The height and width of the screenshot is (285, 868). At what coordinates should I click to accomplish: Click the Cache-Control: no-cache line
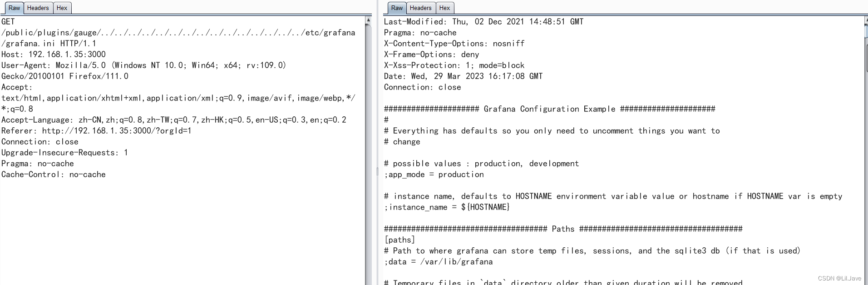coord(54,174)
